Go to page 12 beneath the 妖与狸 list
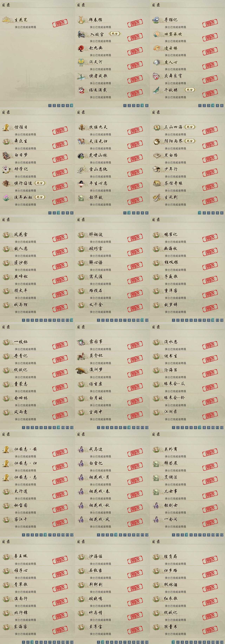The image size is (225, 644). (x=72, y=320)
